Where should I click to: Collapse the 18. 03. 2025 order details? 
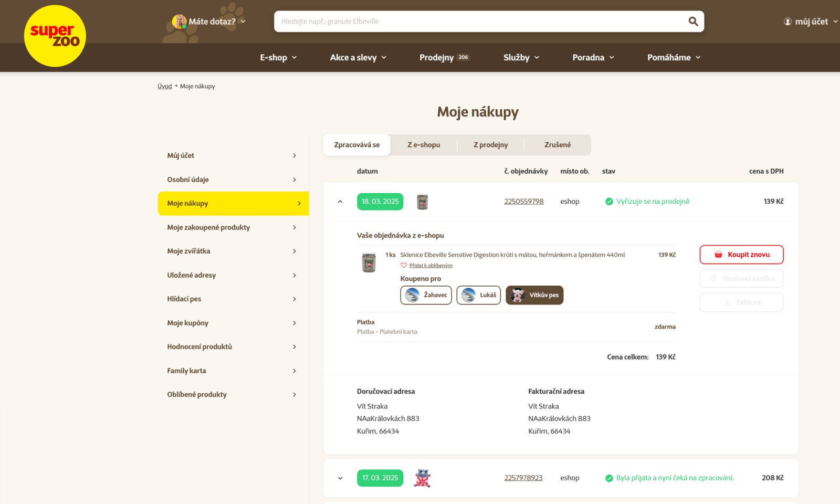340,202
